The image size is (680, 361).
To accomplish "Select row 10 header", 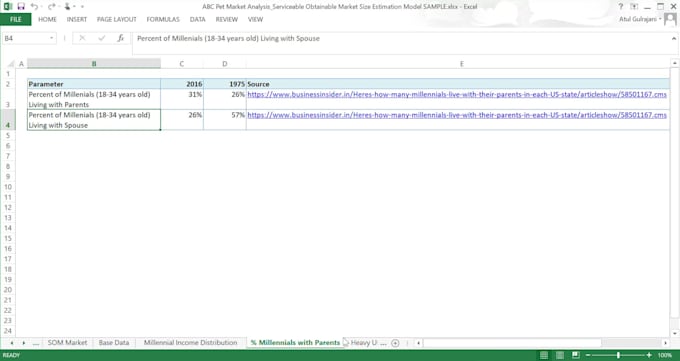I will (x=8, y=187).
